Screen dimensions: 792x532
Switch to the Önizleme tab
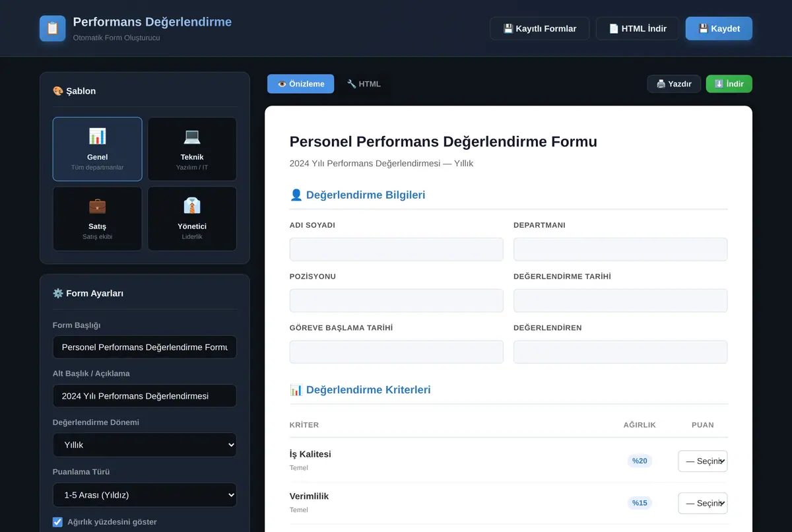[301, 84]
